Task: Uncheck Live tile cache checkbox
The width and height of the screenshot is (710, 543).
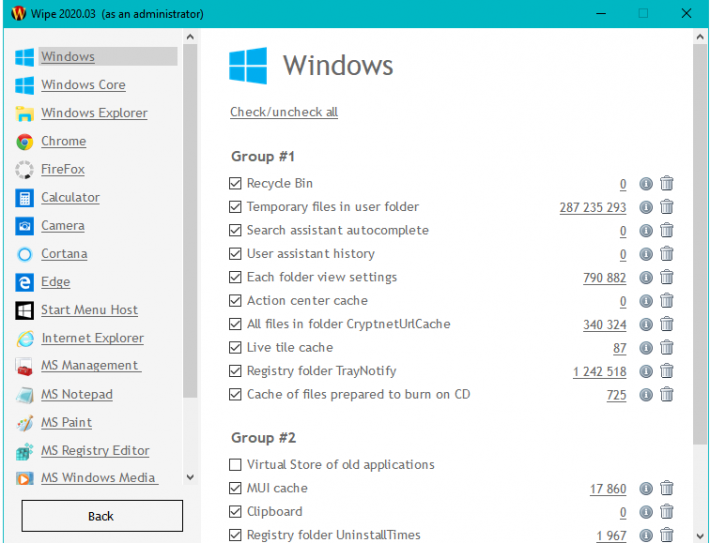Action: 235,348
